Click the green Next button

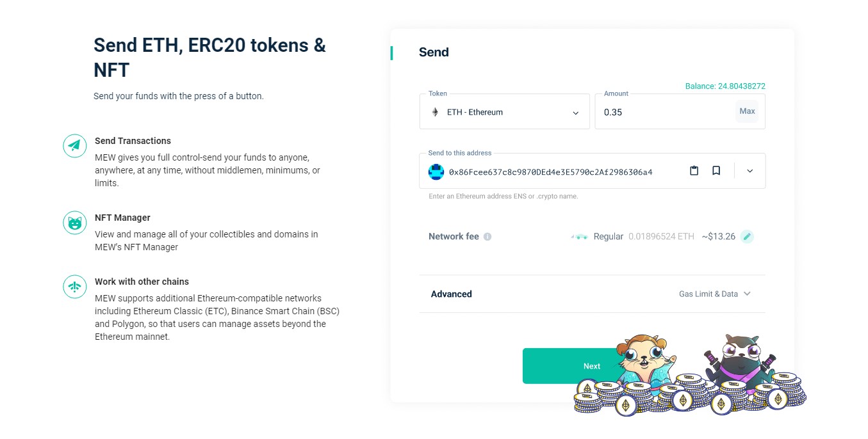point(571,366)
